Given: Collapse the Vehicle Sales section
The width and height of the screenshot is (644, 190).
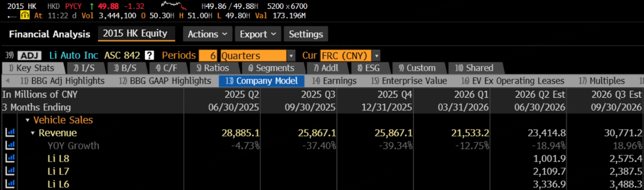Looking at the screenshot, I should 28,120.
